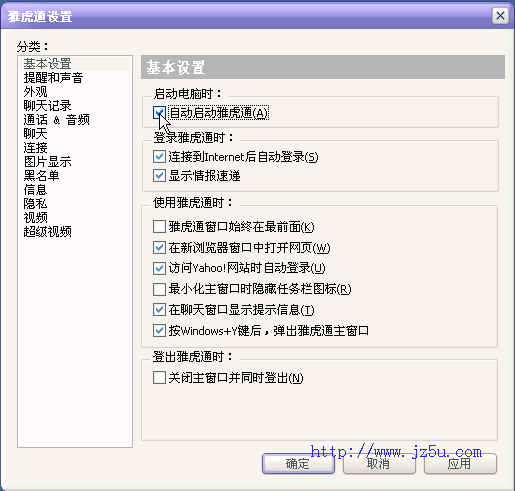Toggle 在聊天窗口显示提示信息(T)
515x491 pixels.
159,310
